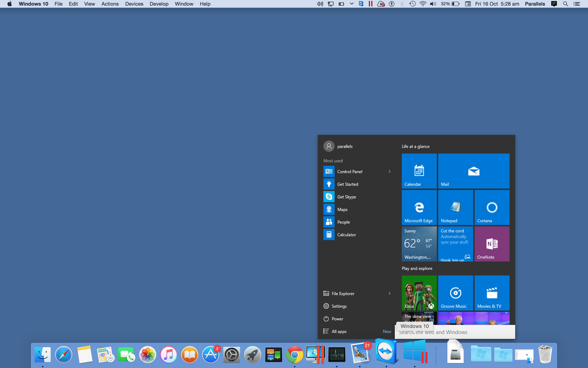Open App Store in the Dock
588x368 pixels.
click(211, 354)
